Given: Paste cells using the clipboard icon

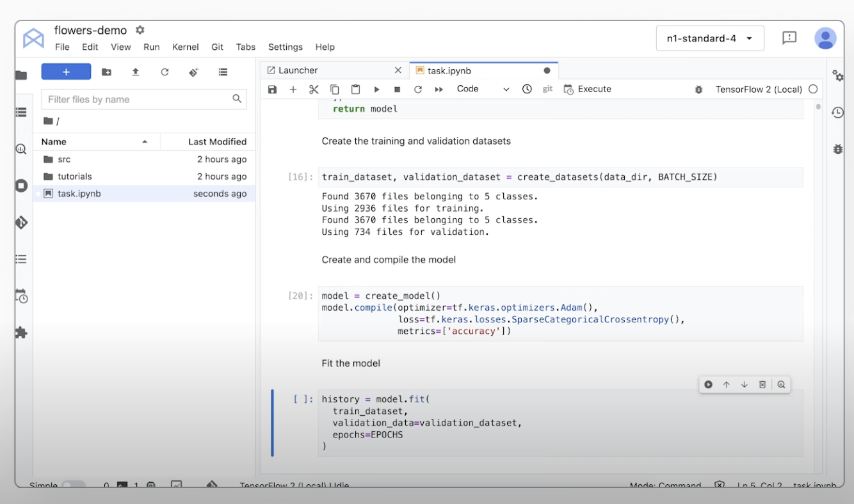Looking at the screenshot, I should pos(355,90).
